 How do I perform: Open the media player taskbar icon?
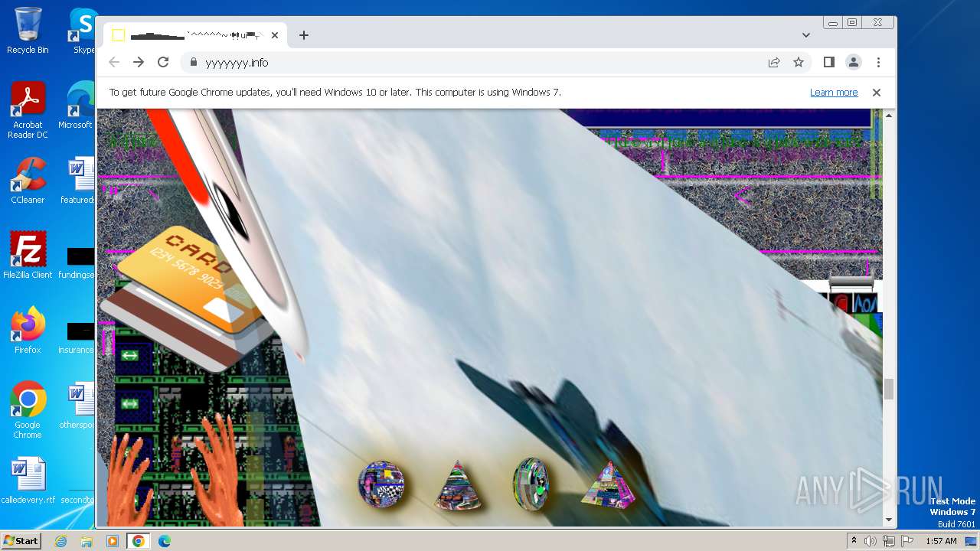click(x=112, y=541)
